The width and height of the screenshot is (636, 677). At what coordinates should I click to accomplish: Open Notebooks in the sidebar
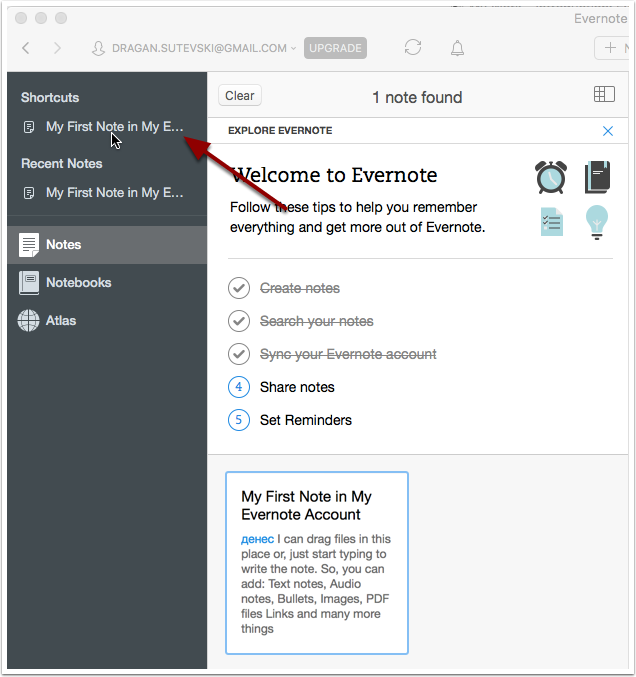click(78, 283)
